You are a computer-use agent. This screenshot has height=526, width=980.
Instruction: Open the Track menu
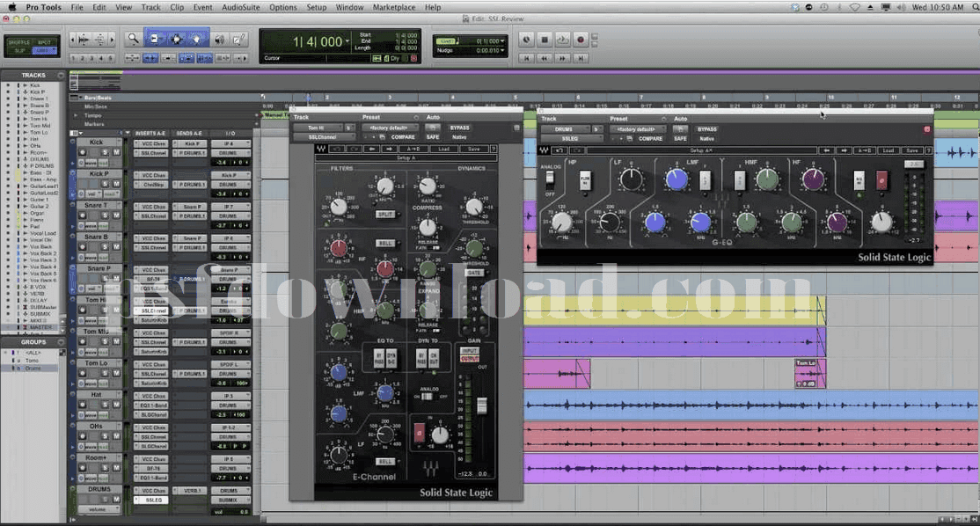(150, 8)
